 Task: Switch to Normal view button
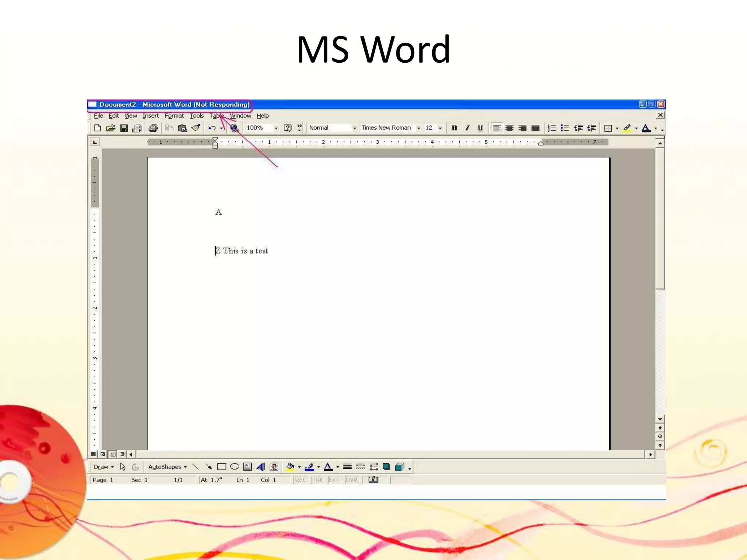coord(93,454)
